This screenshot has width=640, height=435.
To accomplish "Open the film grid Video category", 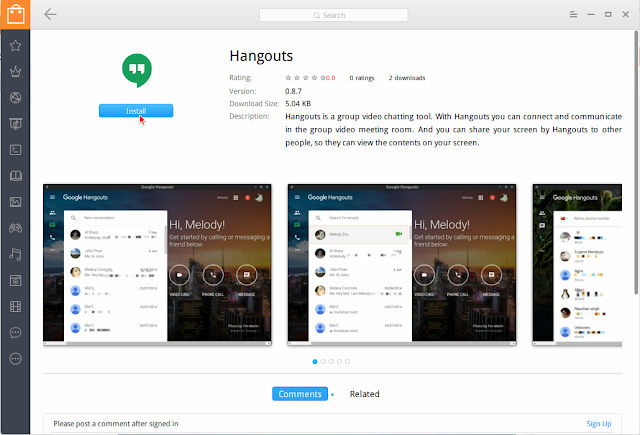I will pyautogui.click(x=16, y=306).
